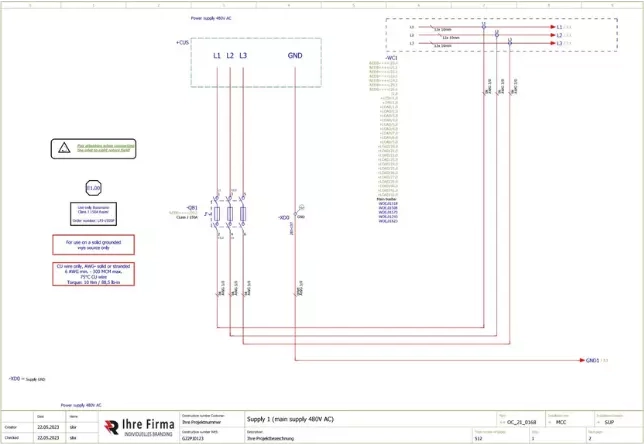
Task: Click the L3 arrow label at the top-right busbar
Action: (x=559, y=43)
